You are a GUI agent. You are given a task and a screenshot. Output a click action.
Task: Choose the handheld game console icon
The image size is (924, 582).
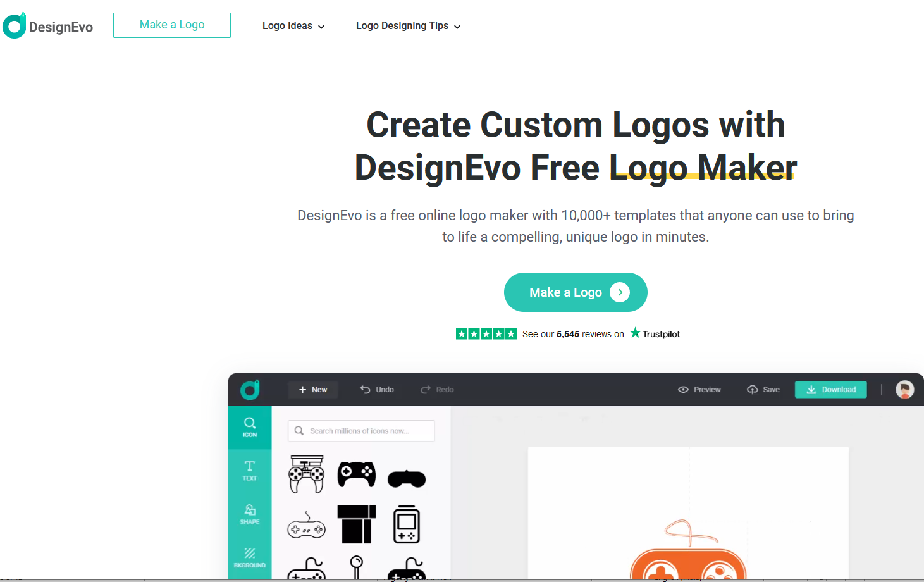click(406, 524)
